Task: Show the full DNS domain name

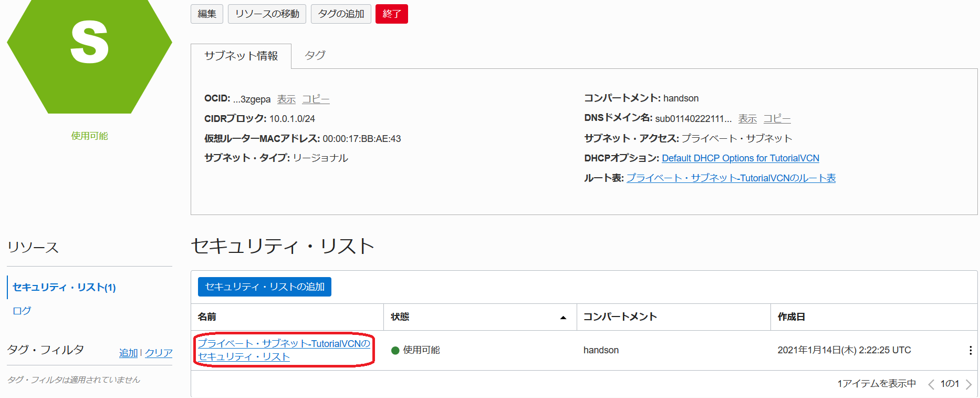Action: (x=747, y=119)
